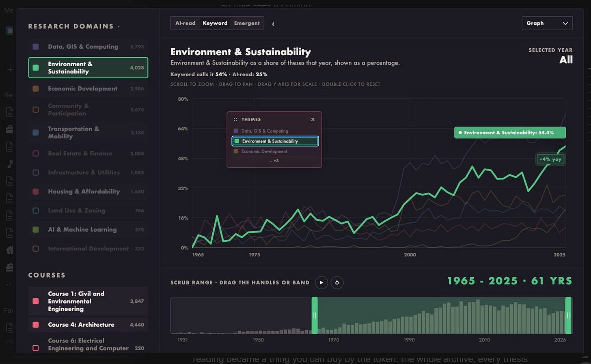The image size is (591, 364).
Task: Click the left green range handle
Action: pyautogui.click(x=315, y=315)
